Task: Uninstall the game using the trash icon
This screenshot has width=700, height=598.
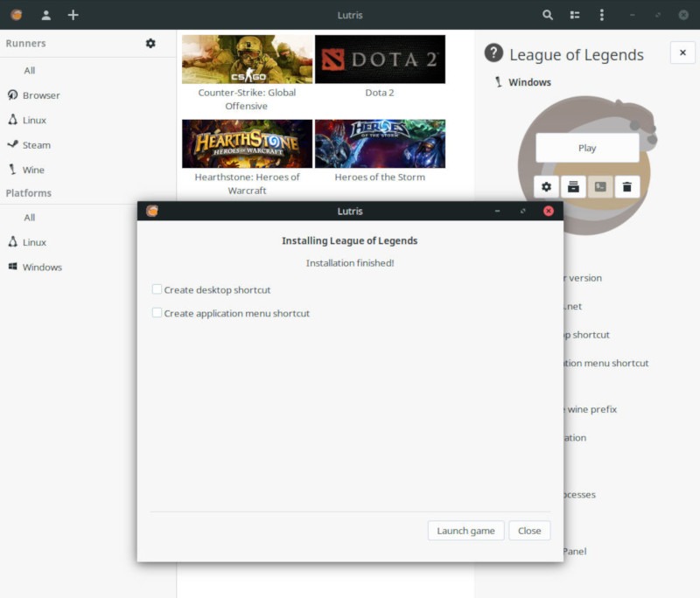Action: tap(627, 186)
